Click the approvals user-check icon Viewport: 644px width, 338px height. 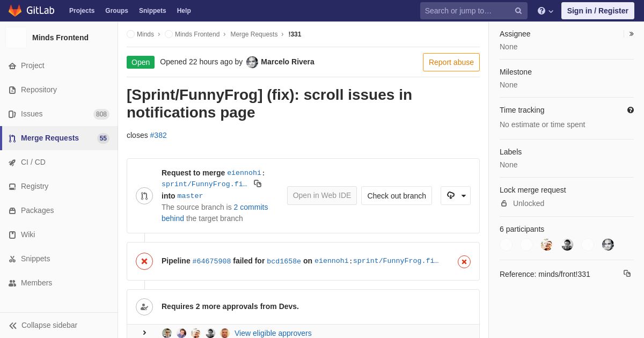(144, 307)
